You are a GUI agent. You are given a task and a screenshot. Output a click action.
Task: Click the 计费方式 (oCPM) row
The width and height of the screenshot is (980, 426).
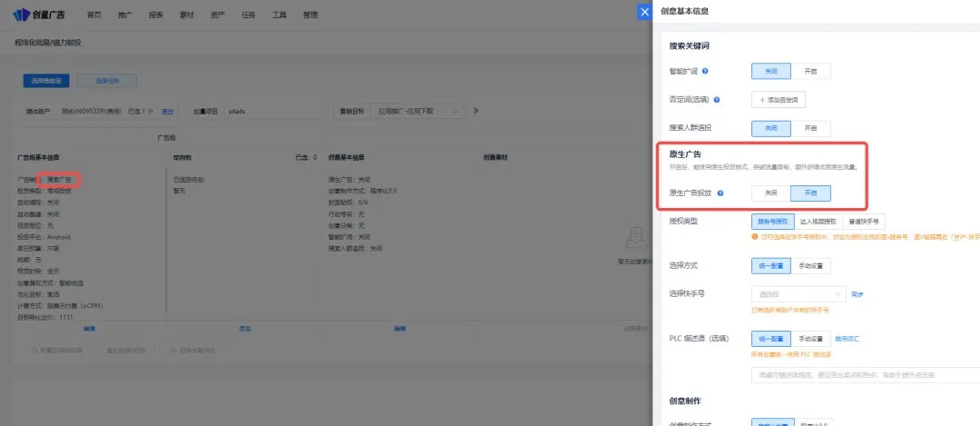(61, 305)
